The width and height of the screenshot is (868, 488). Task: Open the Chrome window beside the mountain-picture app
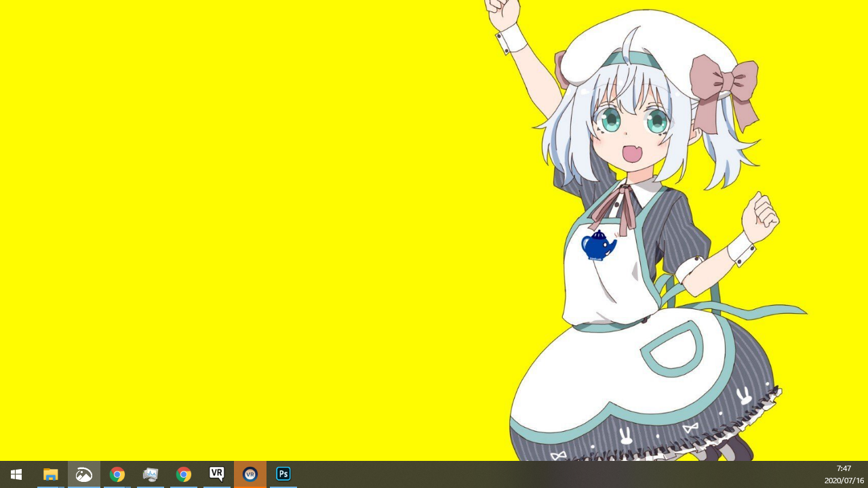pos(117,474)
